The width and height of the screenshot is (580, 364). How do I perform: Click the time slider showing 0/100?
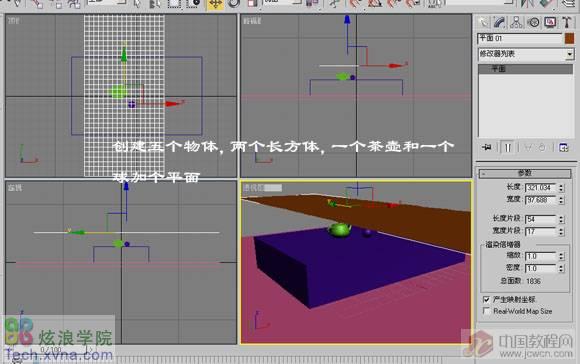click(51, 350)
